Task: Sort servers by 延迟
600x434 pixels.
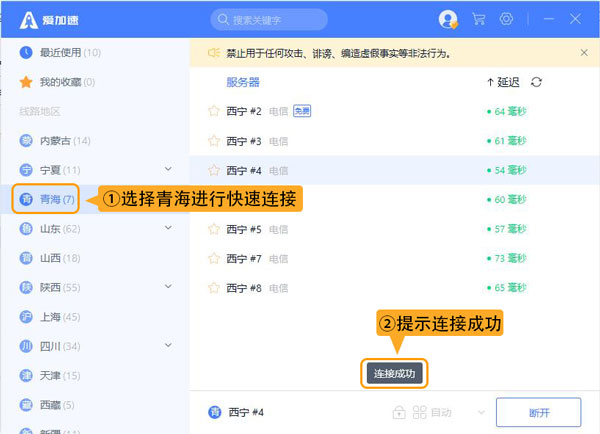Action: (x=503, y=82)
